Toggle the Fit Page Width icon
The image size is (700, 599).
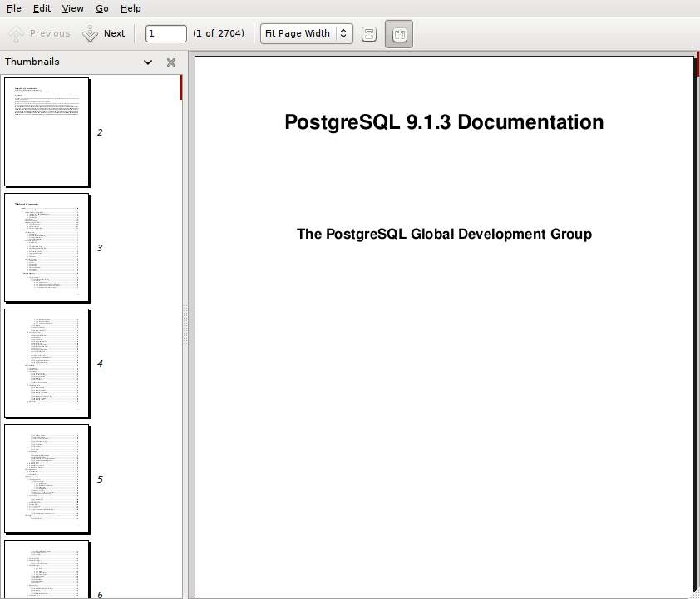point(399,34)
